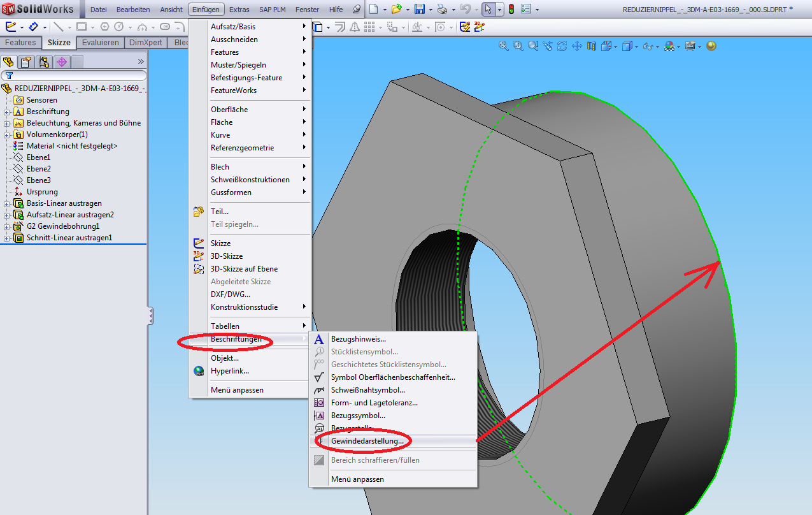812x515 pixels.
Task: Click the Section View icon
Action: click(x=592, y=46)
